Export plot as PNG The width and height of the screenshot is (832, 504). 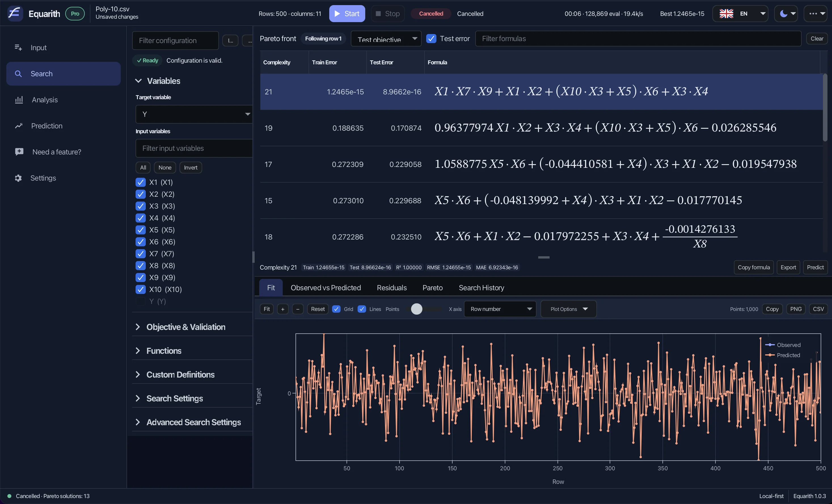795,309
